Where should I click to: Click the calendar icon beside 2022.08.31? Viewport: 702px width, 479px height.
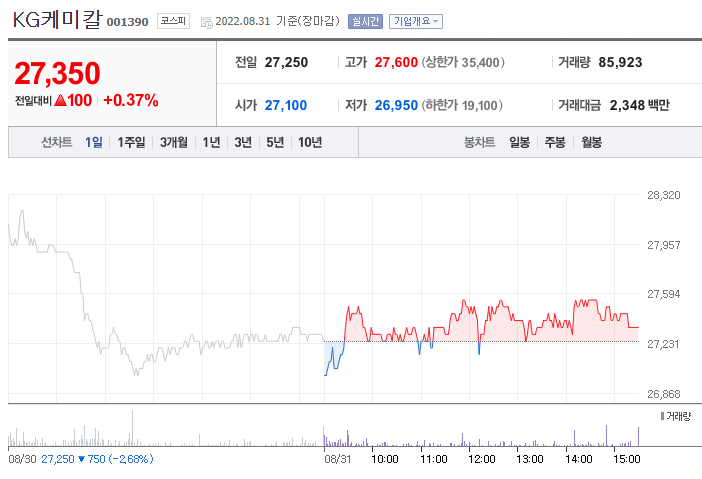(206, 22)
